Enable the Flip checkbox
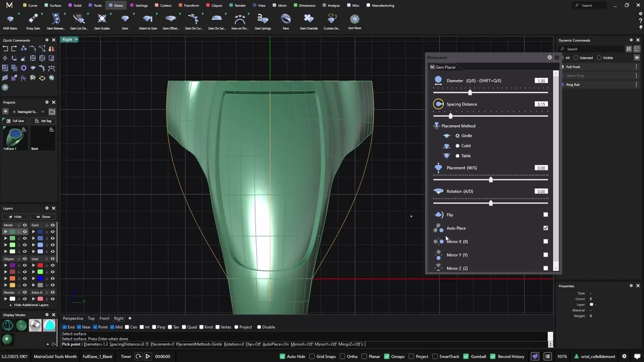Screen dimensions: 644x362 click(545, 215)
